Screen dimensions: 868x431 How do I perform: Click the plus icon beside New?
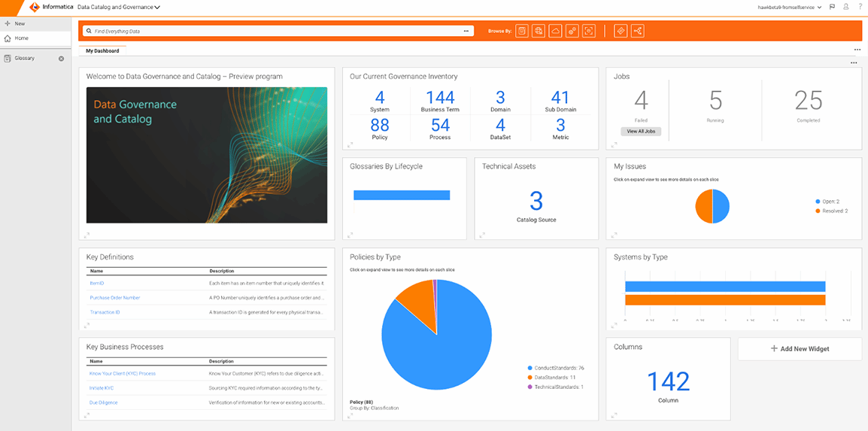pos(8,24)
